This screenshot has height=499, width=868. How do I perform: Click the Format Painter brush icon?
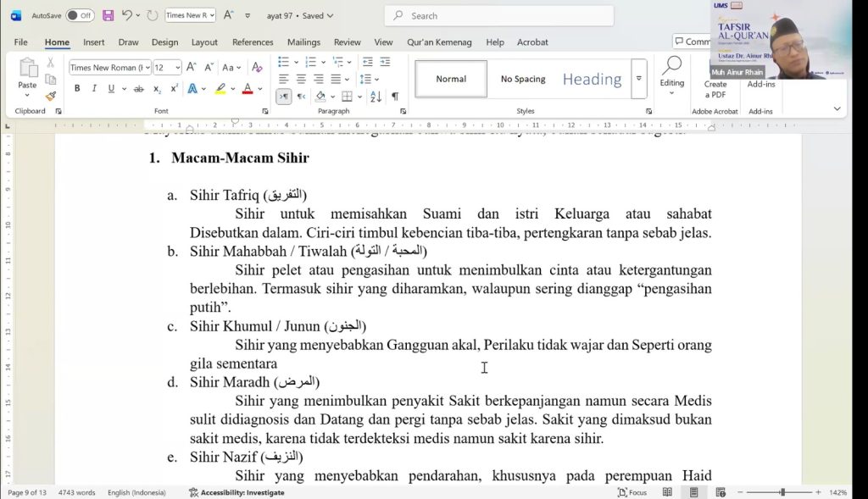(51, 96)
